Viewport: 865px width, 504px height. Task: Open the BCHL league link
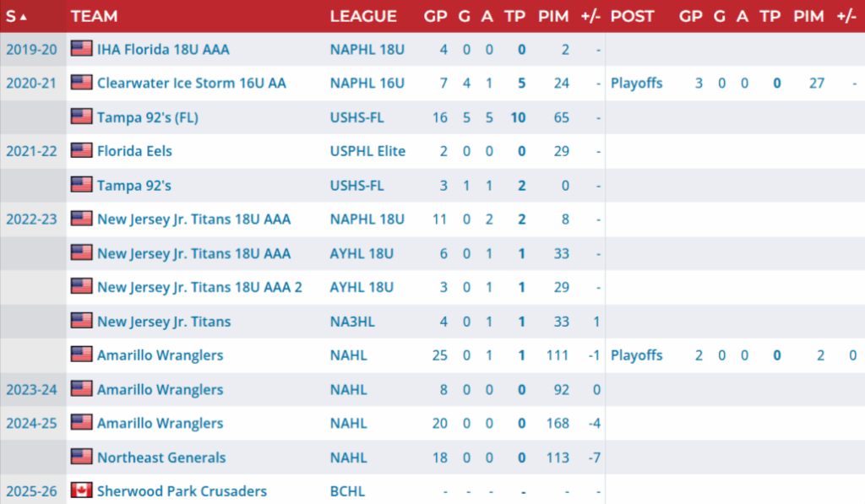[347, 490]
